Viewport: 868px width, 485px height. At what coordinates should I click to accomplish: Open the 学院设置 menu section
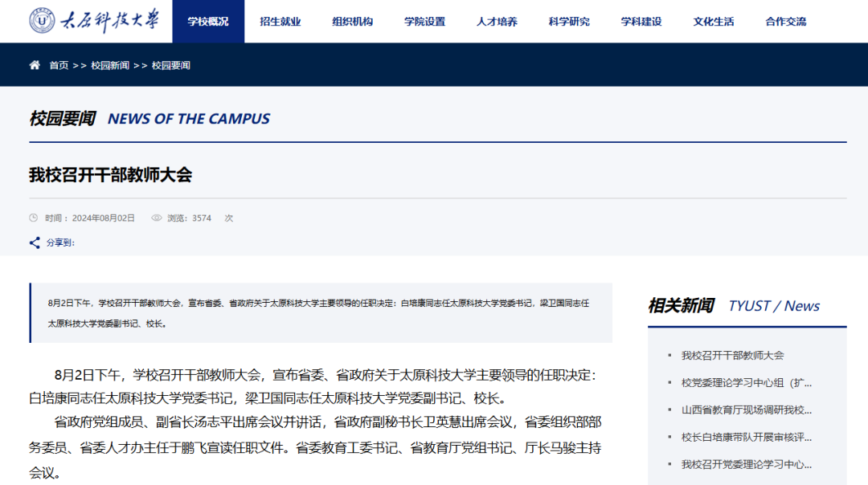click(x=424, y=21)
